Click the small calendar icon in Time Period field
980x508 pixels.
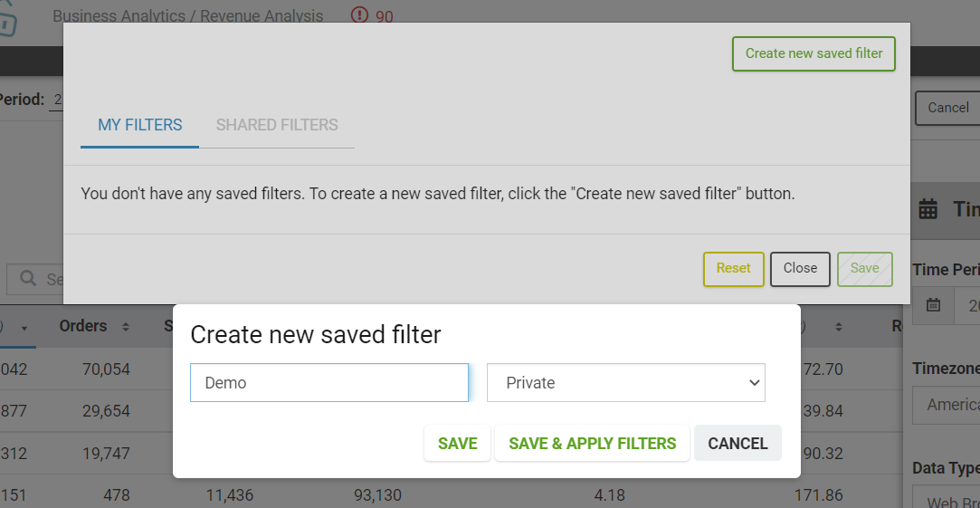[x=933, y=304]
